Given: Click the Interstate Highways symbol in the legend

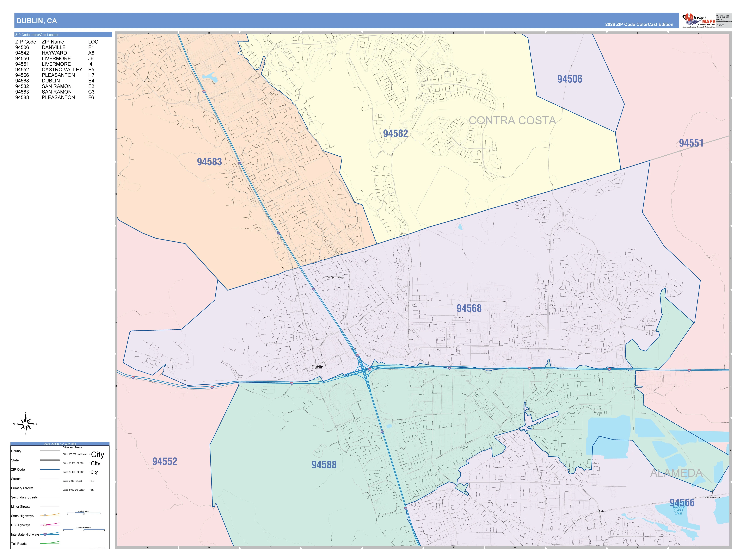Looking at the screenshot, I should [x=50, y=534].
